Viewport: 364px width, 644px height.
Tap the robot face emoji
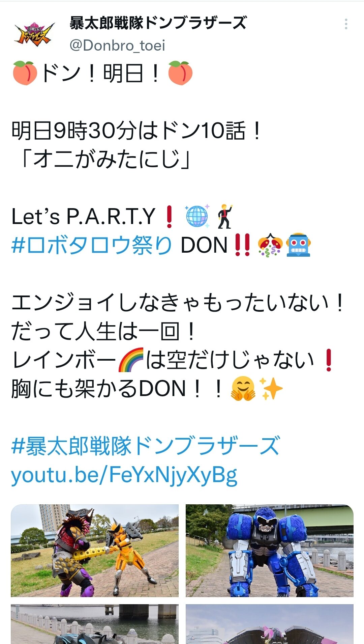298,245
